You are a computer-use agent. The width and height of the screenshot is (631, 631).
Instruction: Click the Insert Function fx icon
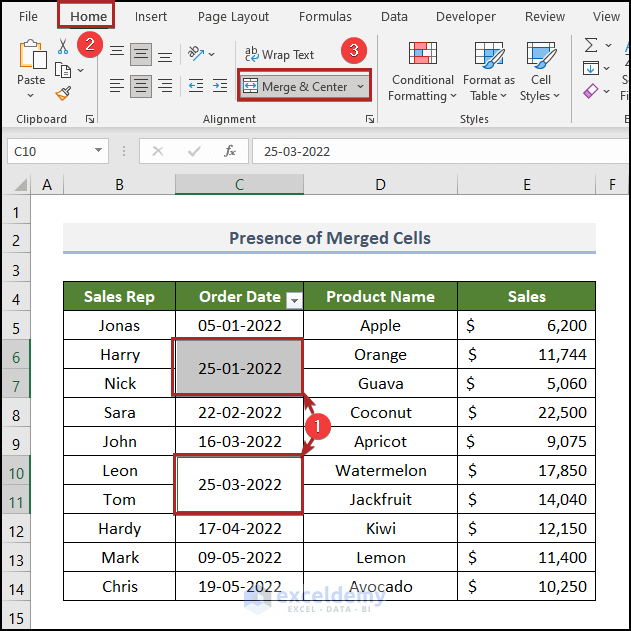230,151
